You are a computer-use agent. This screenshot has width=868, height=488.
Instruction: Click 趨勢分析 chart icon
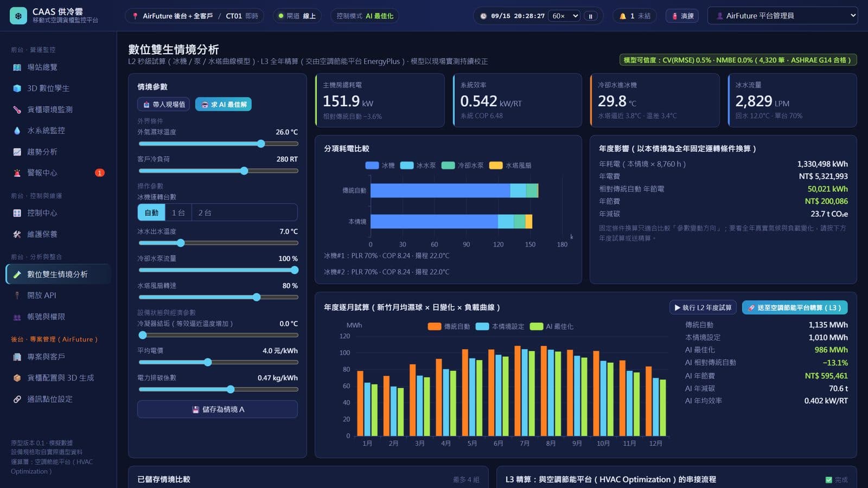17,152
